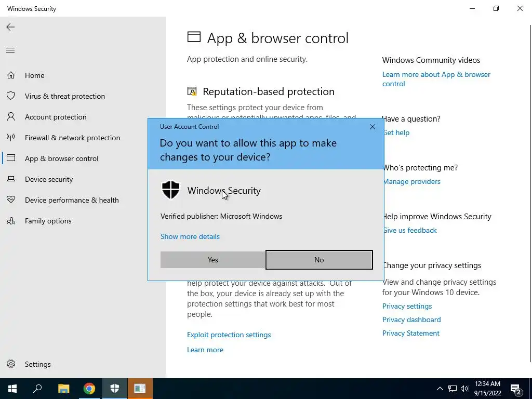This screenshot has height=399, width=532.
Task: Click the Virus & threat protection shield icon
Action: 11,96
